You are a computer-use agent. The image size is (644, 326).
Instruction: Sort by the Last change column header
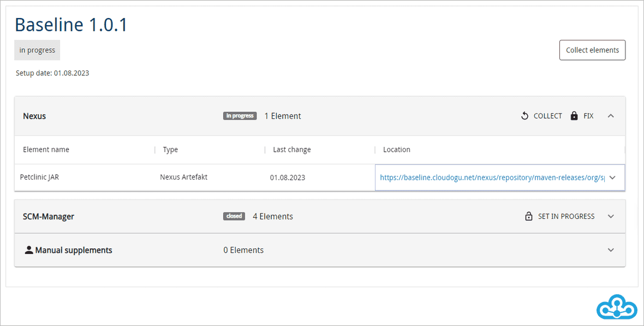[291, 150]
